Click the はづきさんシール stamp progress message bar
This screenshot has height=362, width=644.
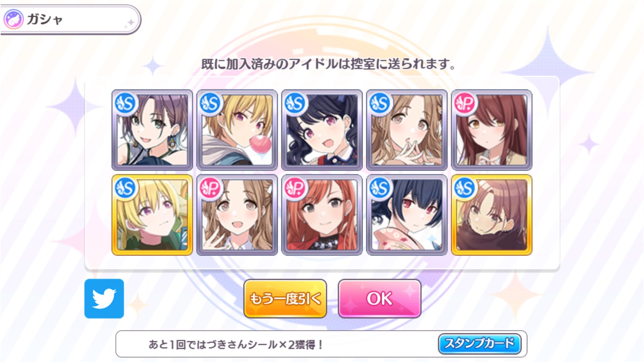point(321,344)
